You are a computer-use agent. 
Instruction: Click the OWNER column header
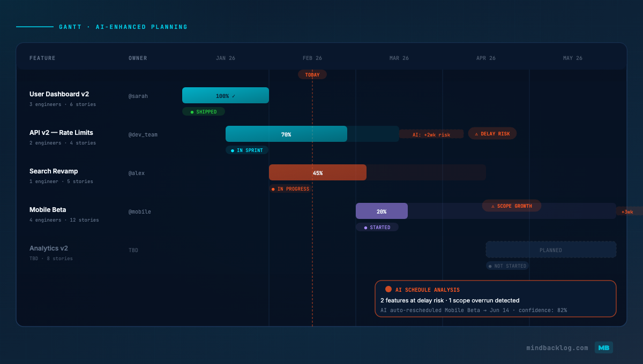tap(138, 58)
